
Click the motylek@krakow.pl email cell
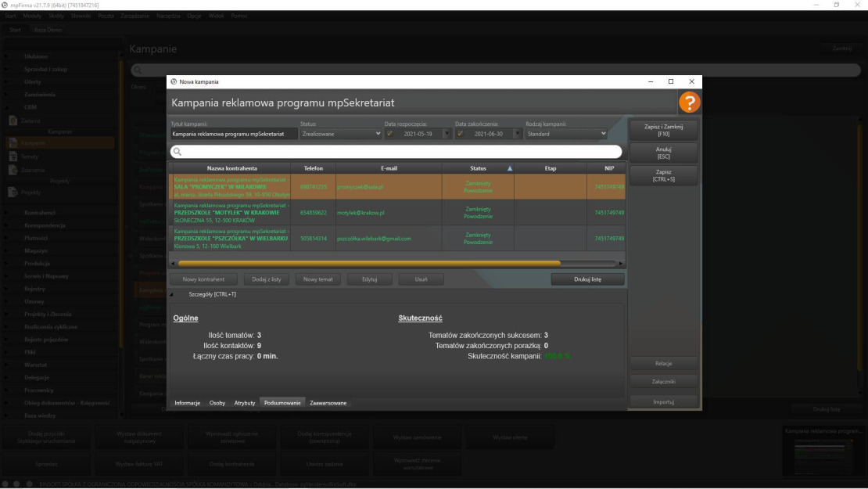tap(389, 213)
